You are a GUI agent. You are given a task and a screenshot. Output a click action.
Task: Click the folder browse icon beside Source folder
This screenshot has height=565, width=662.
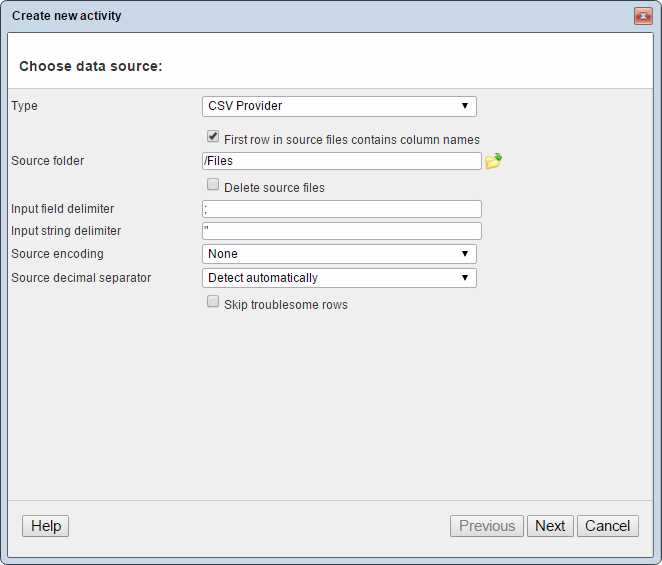(493, 161)
